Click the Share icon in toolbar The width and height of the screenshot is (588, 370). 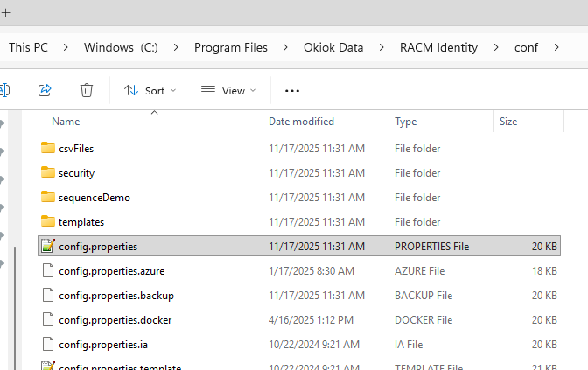(x=45, y=90)
